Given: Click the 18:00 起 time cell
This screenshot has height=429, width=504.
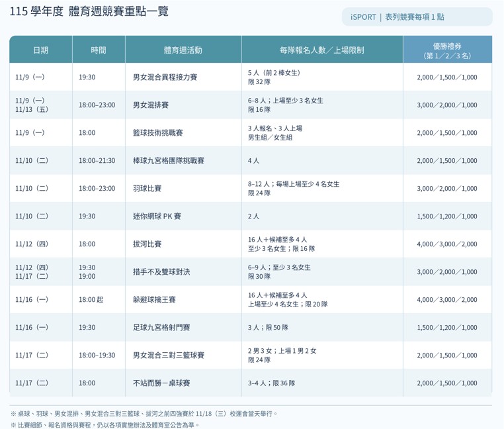Looking at the screenshot, I should coord(99,300).
